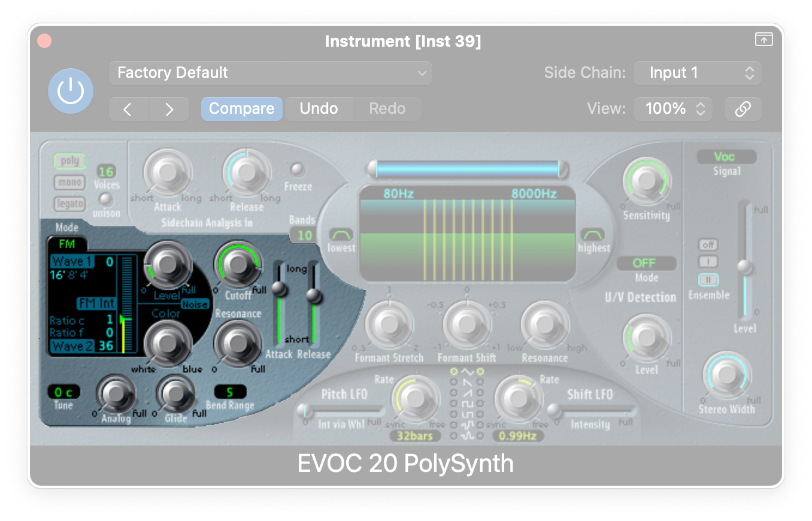812x521 pixels.
Task: Select the 4' footage setting
Action: point(84,275)
